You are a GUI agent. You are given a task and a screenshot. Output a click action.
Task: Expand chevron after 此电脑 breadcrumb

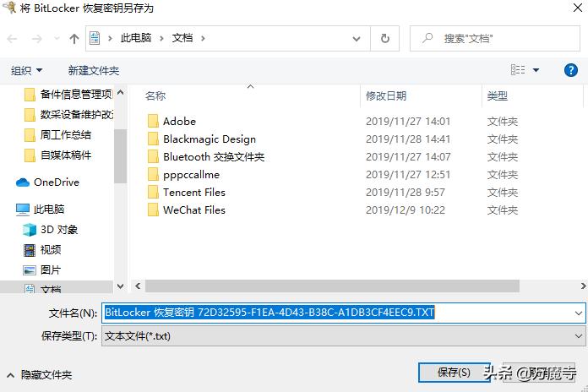click(161, 38)
